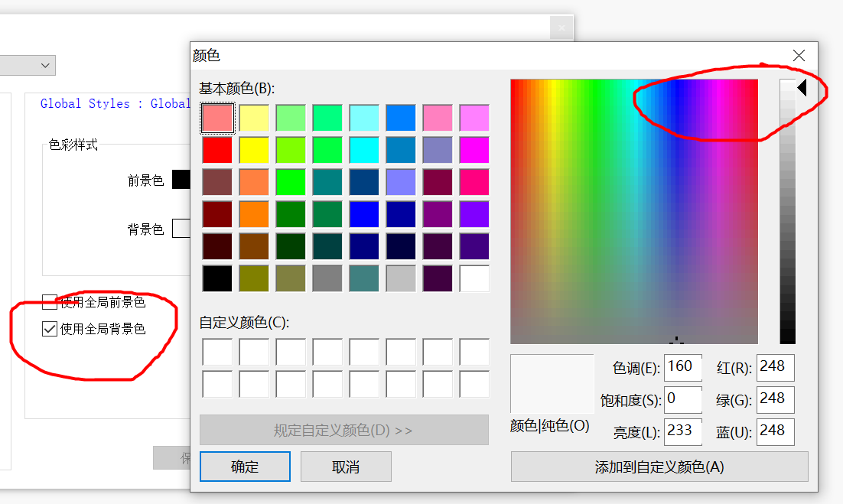This screenshot has width=843, height=504.
Task: Select the light cyan swatch in first row
Action: (x=364, y=118)
